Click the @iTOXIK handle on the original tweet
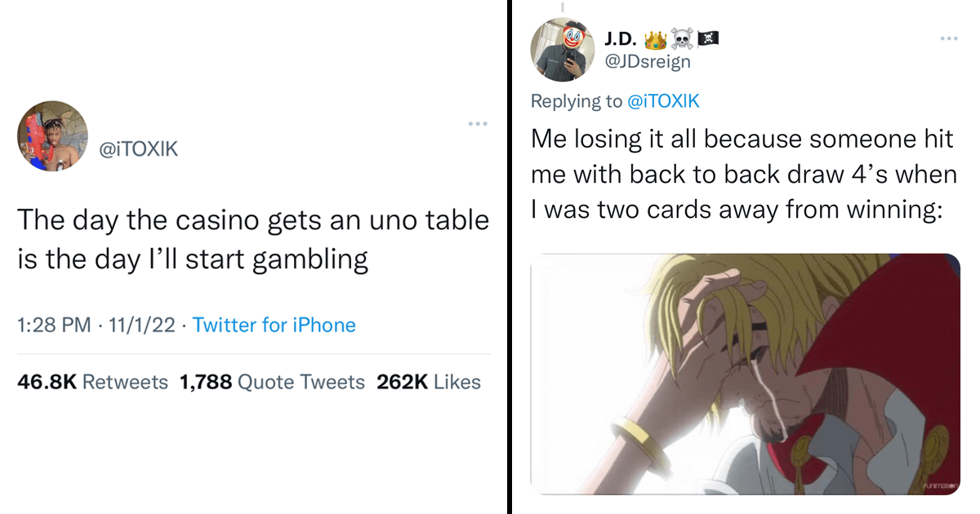The image size is (980, 514). coord(138,148)
